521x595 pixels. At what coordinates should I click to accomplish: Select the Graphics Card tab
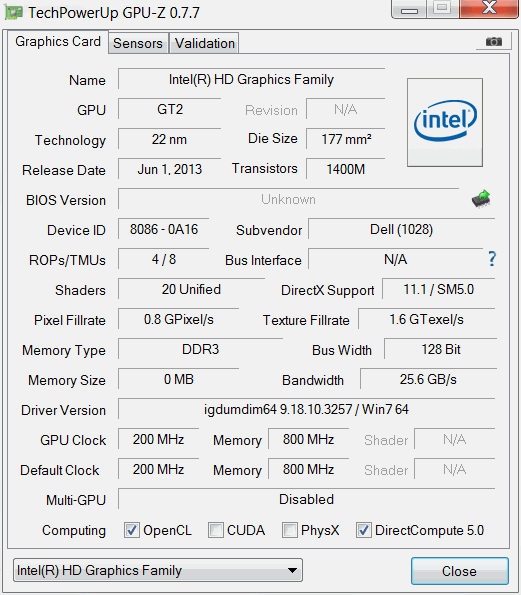(x=58, y=41)
